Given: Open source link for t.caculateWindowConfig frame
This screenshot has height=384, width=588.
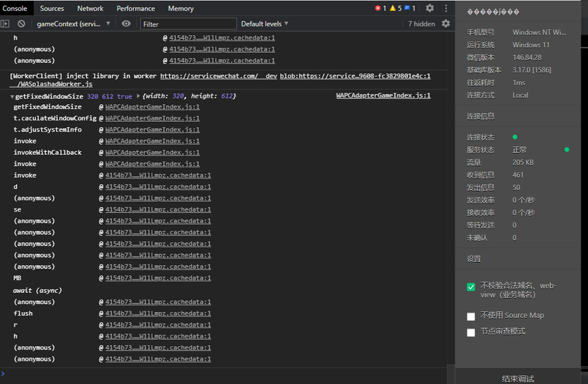Looking at the screenshot, I should pos(152,118).
